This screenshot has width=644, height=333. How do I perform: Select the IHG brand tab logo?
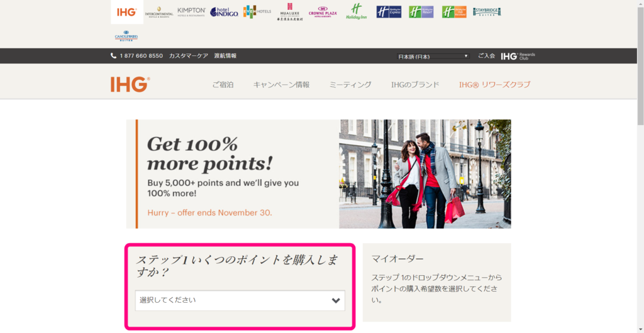point(127,12)
